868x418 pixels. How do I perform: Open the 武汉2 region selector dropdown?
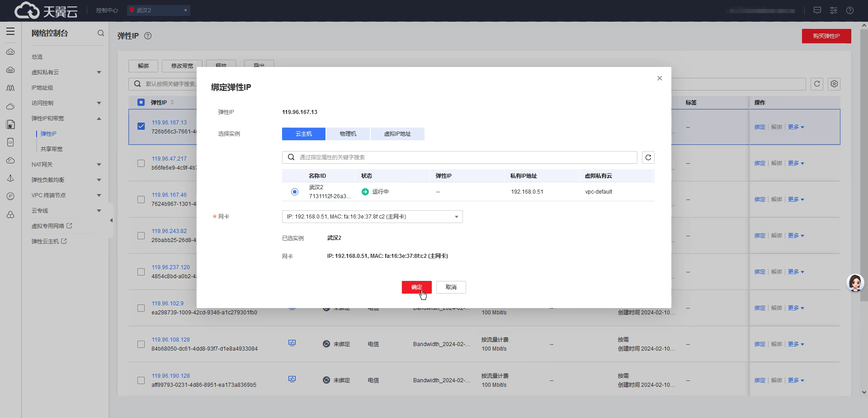point(159,10)
